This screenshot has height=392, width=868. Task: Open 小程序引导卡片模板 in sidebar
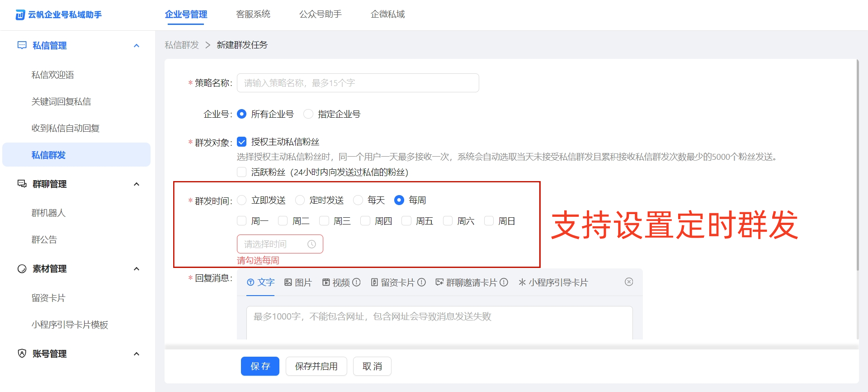(x=70, y=325)
